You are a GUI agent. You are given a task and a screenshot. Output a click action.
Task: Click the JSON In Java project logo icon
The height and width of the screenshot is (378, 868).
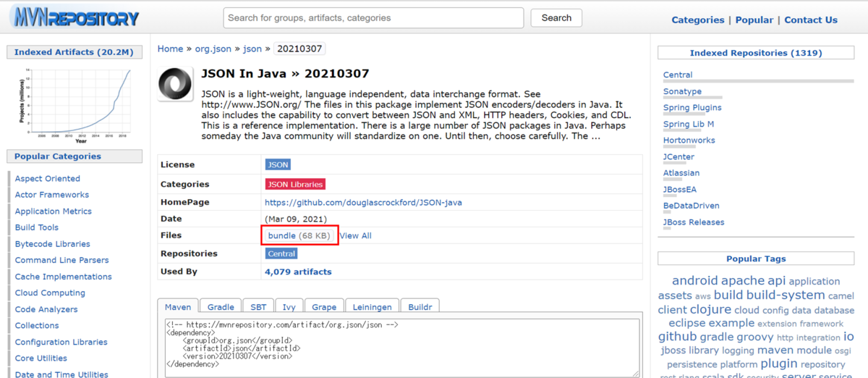(176, 83)
